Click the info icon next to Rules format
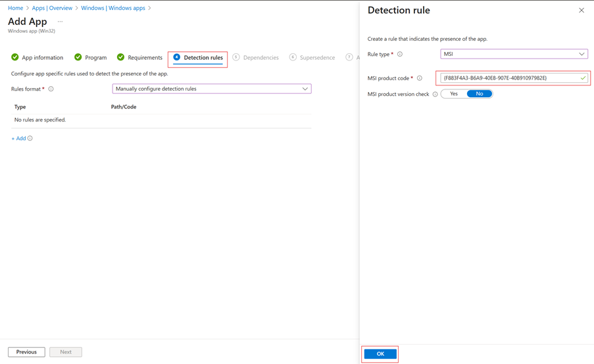This screenshot has width=594, height=364. click(51, 89)
